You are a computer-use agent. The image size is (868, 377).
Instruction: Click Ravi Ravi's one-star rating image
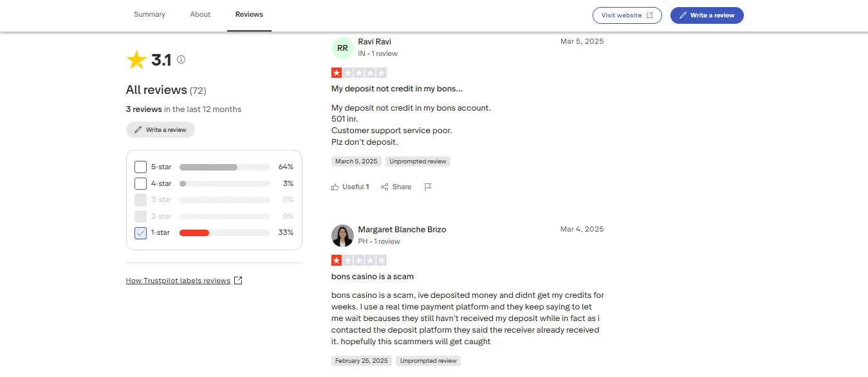pos(359,73)
